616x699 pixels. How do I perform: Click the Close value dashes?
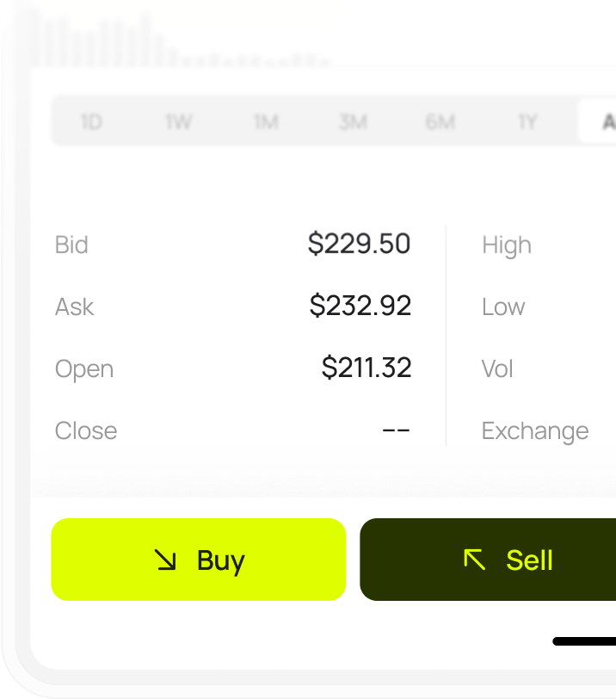[x=396, y=430]
